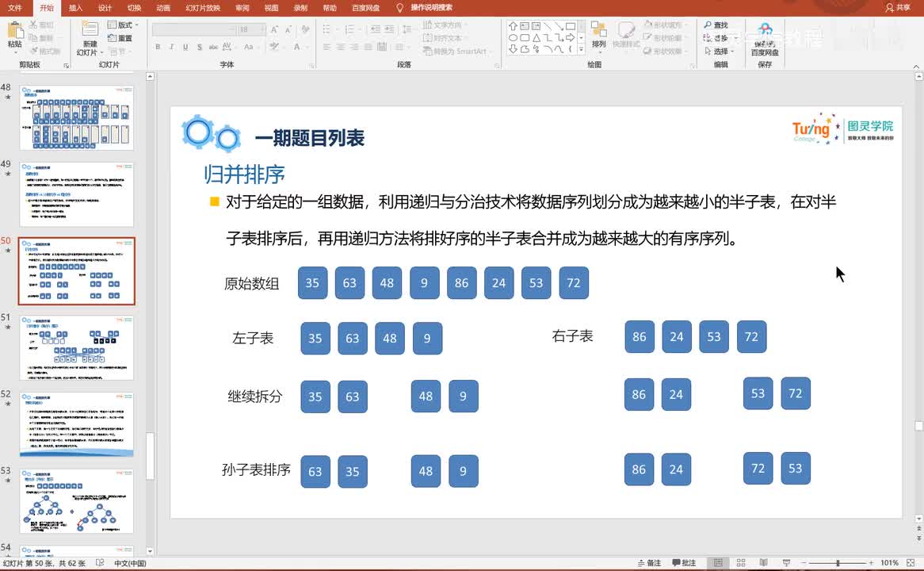Open the Select (选择) dropdown
924x571 pixels.
click(x=720, y=52)
